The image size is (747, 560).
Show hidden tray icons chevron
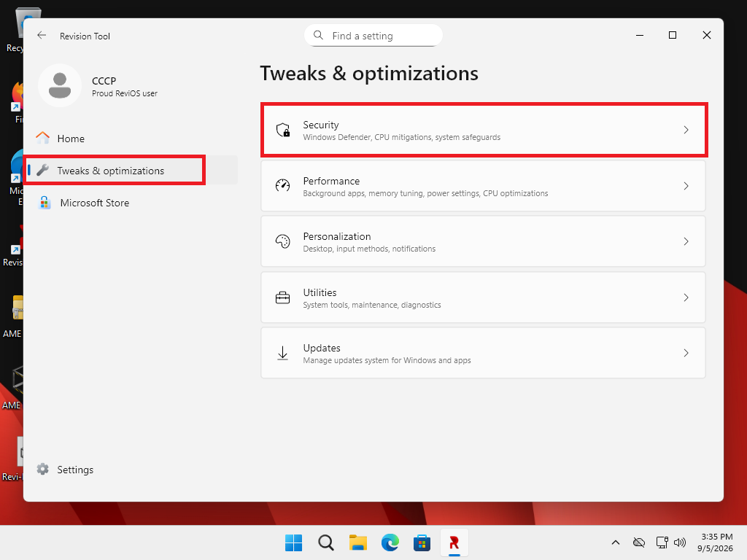[616, 542]
